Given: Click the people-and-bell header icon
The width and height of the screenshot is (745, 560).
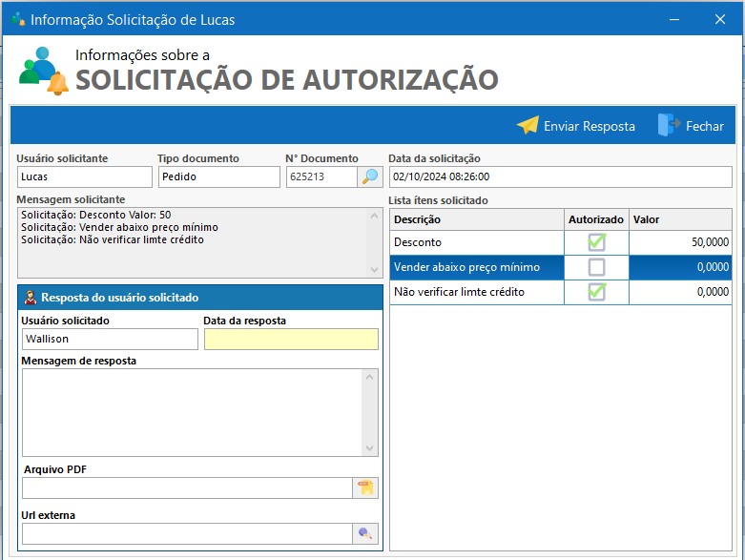Looking at the screenshot, I should click(43, 71).
